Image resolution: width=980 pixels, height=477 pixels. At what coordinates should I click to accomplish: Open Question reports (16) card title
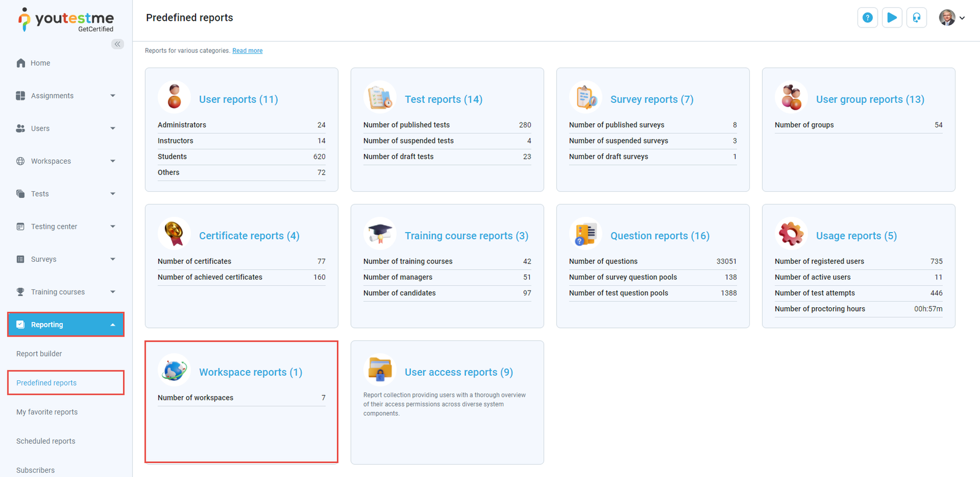[660, 236]
